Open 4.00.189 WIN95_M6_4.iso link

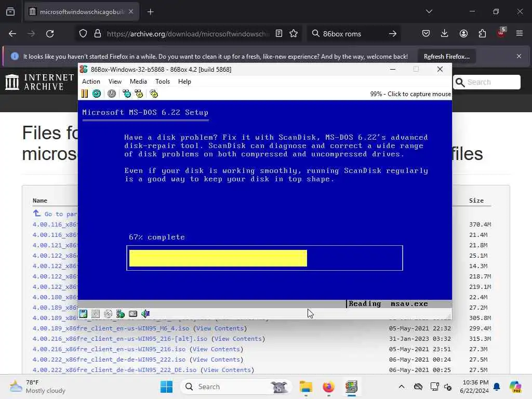point(111,328)
